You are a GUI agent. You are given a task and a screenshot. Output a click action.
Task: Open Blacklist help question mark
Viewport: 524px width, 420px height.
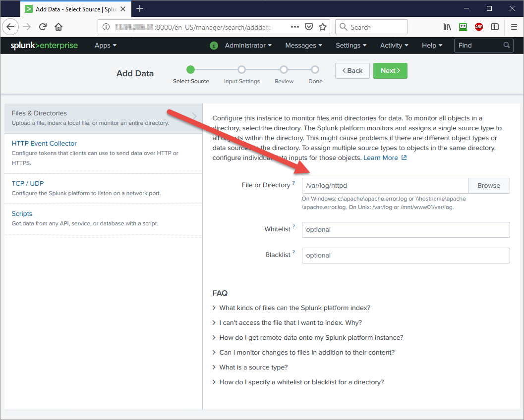pos(294,253)
